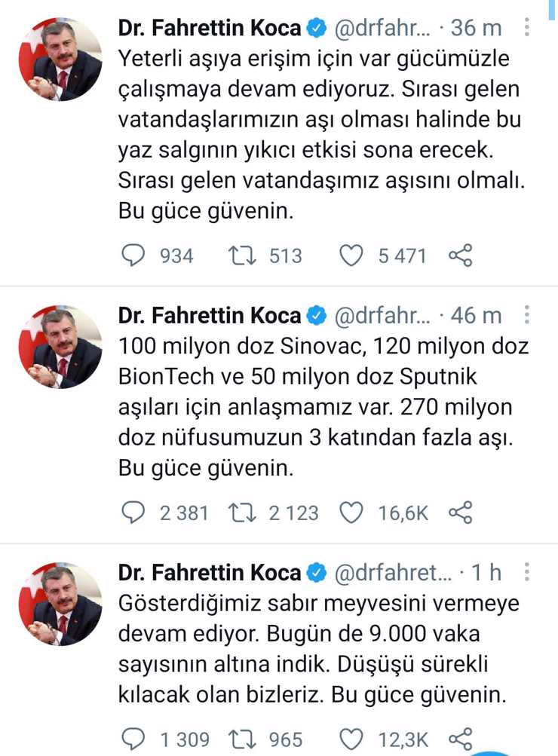Retweet the post with 513 retweets

pos(245,256)
